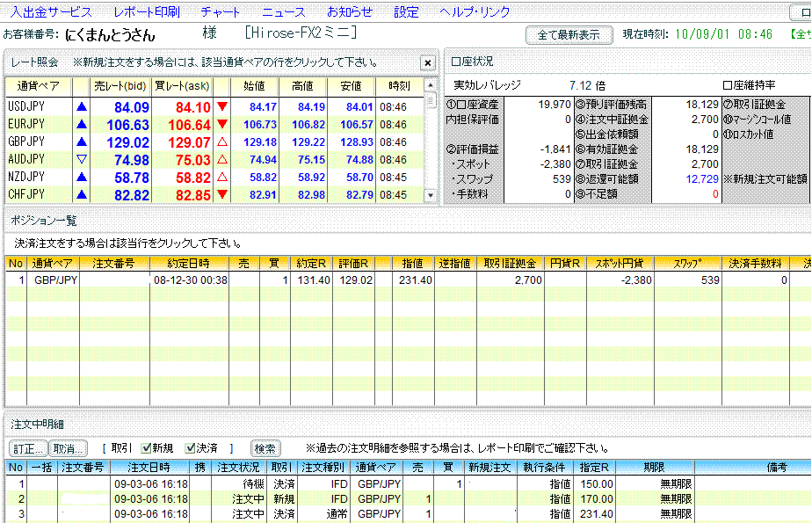Click the AUDJPY ask hollow up-arrow indicator
This screenshot has width=812, height=523.
point(222,159)
